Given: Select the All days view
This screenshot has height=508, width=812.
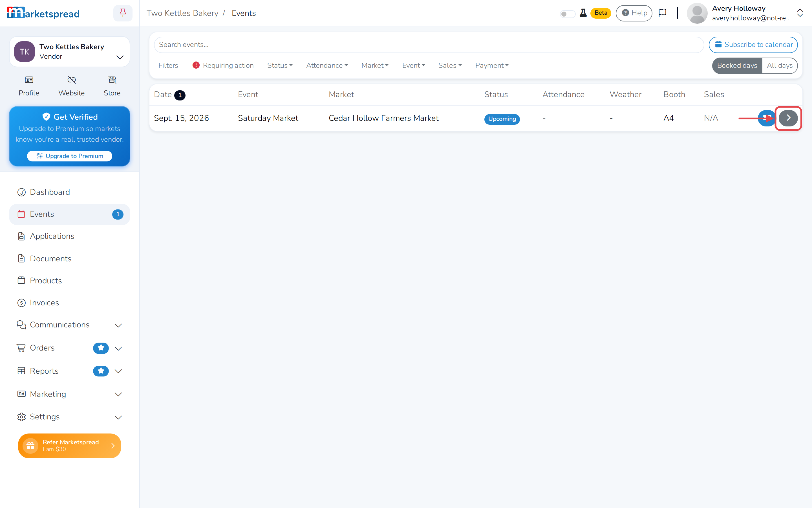Looking at the screenshot, I should point(780,65).
